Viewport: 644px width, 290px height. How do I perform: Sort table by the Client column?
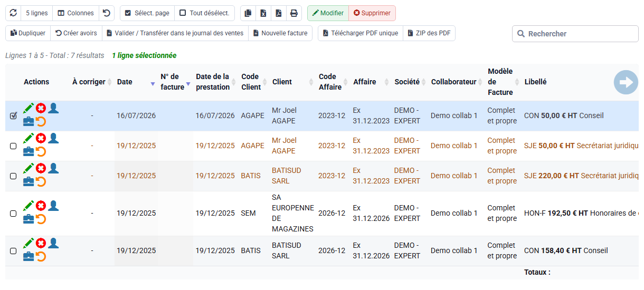293,82
